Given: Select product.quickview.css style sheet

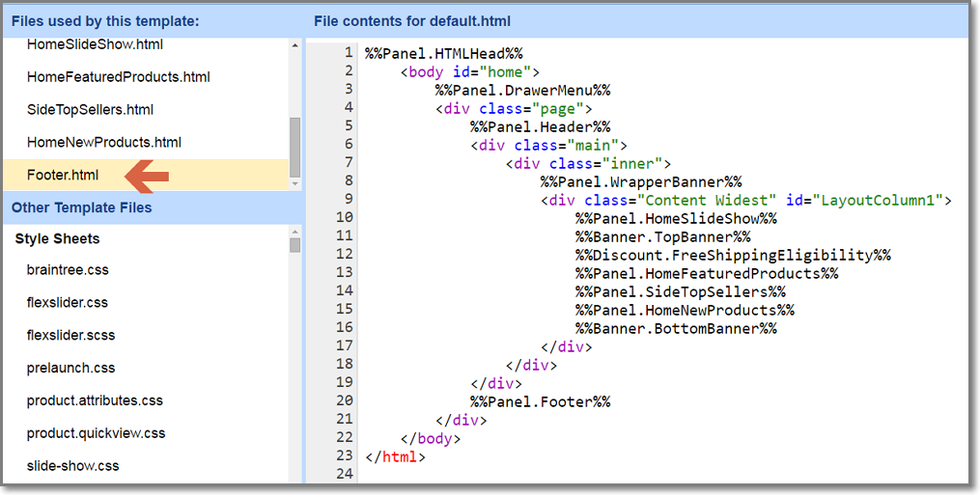Looking at the screenshot, I should click(x=96, y=434).
